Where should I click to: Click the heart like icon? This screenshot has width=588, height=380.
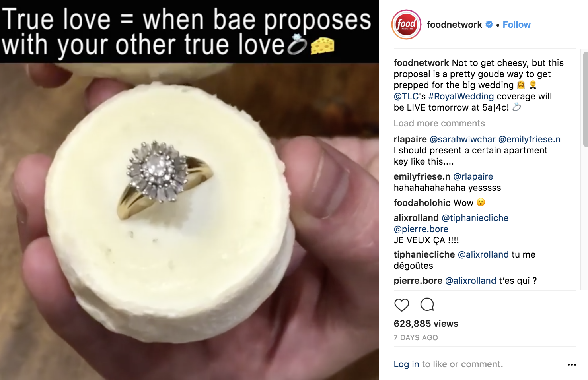401,305
